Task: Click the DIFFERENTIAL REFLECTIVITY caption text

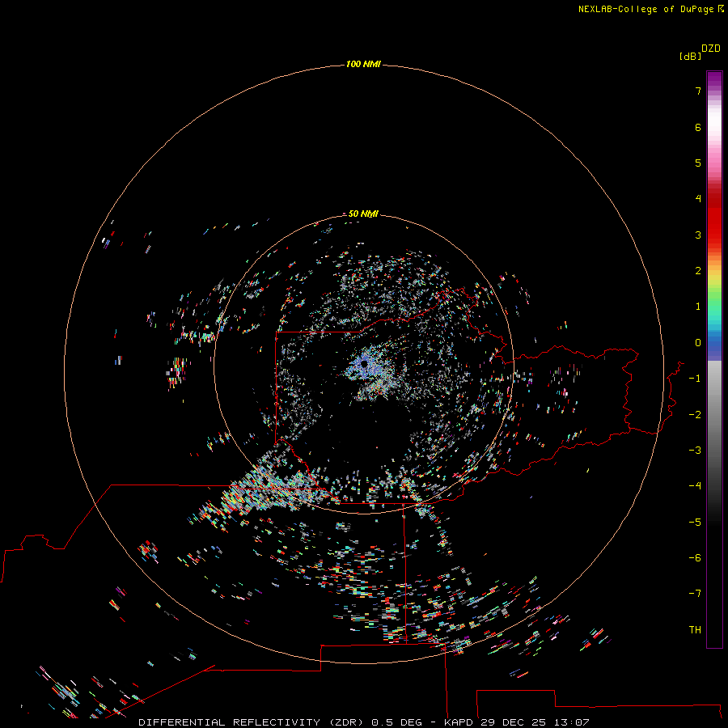Action: coord(230,722)
